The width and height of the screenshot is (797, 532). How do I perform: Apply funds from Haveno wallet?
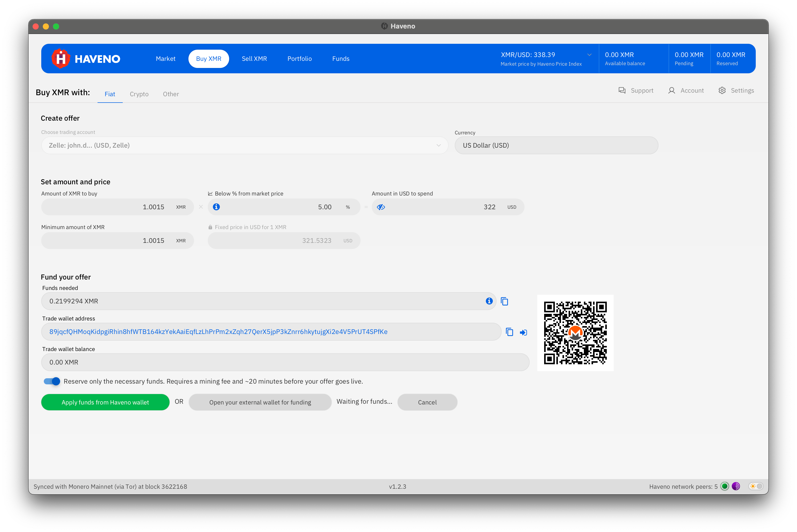[105, 402]
